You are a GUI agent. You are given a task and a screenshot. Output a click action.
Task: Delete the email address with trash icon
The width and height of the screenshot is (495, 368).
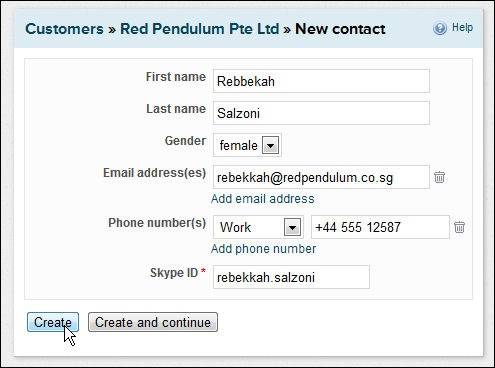click(439, 177)
